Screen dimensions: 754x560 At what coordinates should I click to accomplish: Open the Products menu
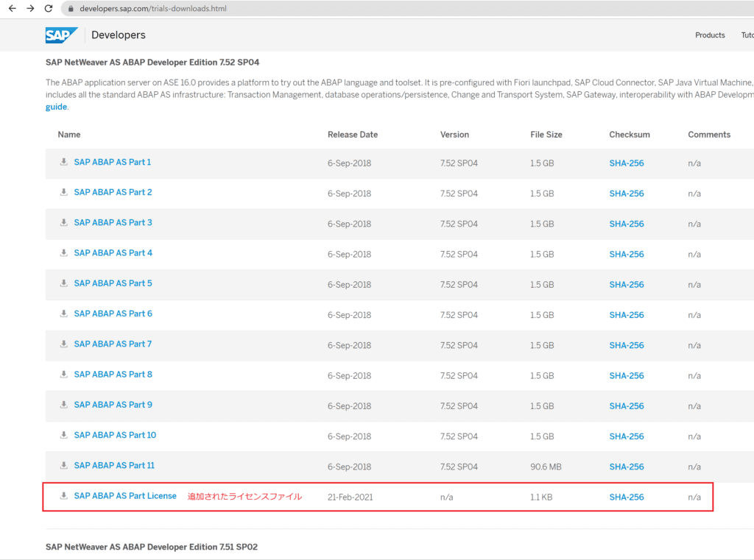(710, 35)
